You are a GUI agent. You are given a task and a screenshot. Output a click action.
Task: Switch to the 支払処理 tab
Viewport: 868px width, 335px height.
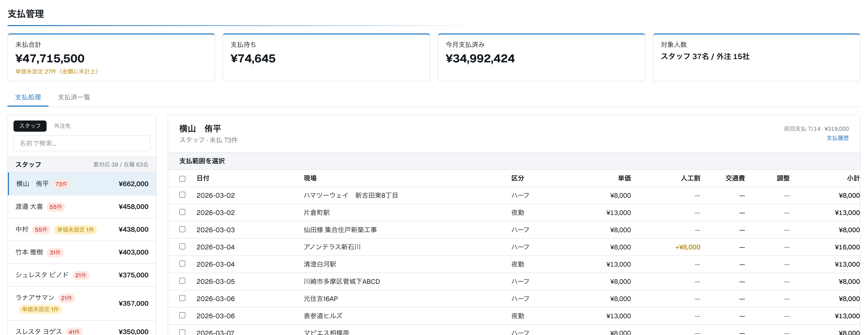(28, 97)
